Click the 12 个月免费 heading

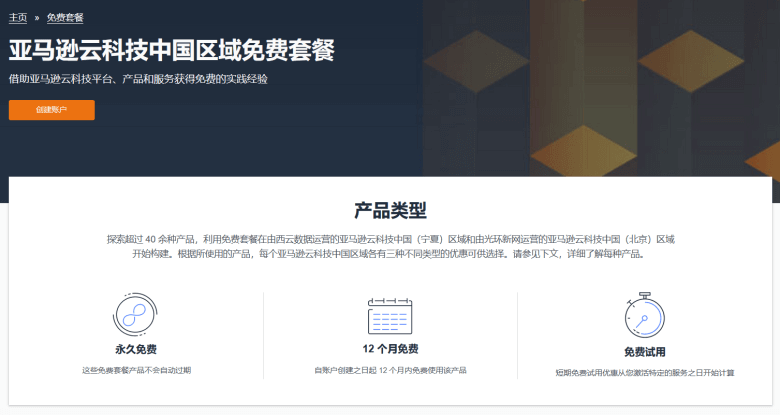click(390, 349)
